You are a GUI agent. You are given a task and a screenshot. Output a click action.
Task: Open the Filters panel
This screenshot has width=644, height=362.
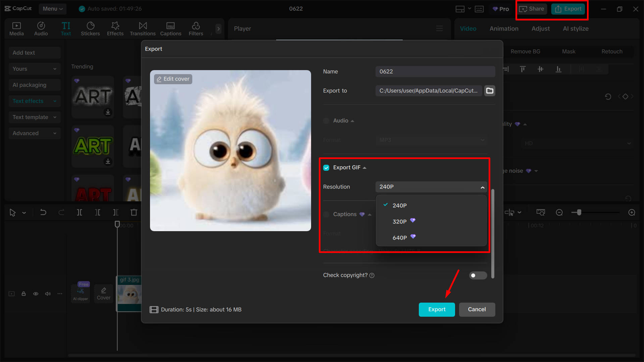click(x=196, y=29)
